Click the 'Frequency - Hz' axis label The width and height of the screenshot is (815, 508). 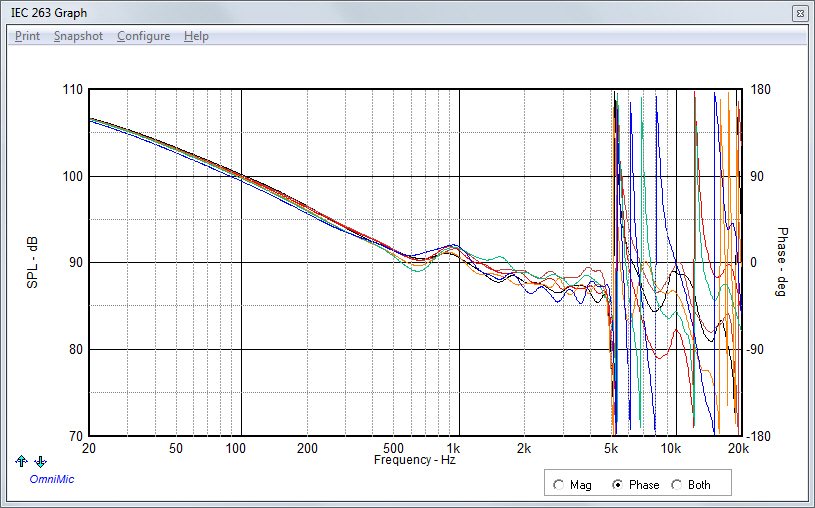pyautogui.click(x=413, y=460)
